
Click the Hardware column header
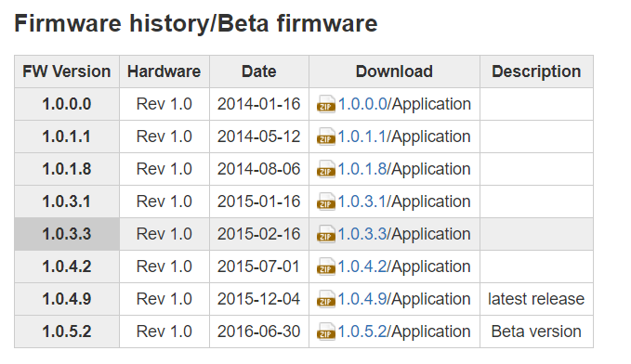[164, 71]
